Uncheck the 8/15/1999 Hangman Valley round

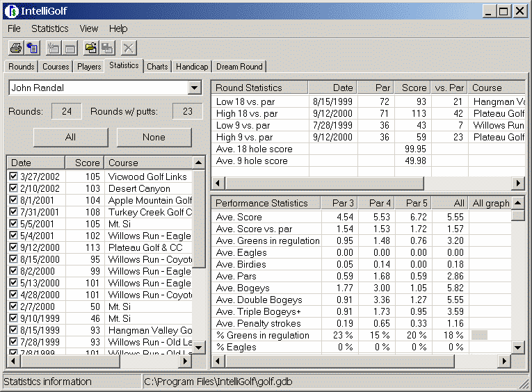13,330
